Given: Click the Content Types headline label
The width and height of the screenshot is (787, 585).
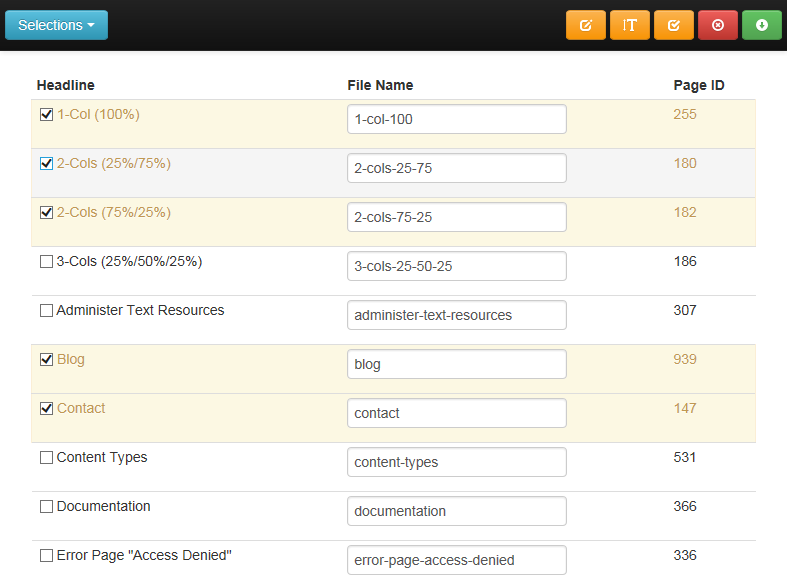Looking at the screenshot, I should (x=102, y=458).
